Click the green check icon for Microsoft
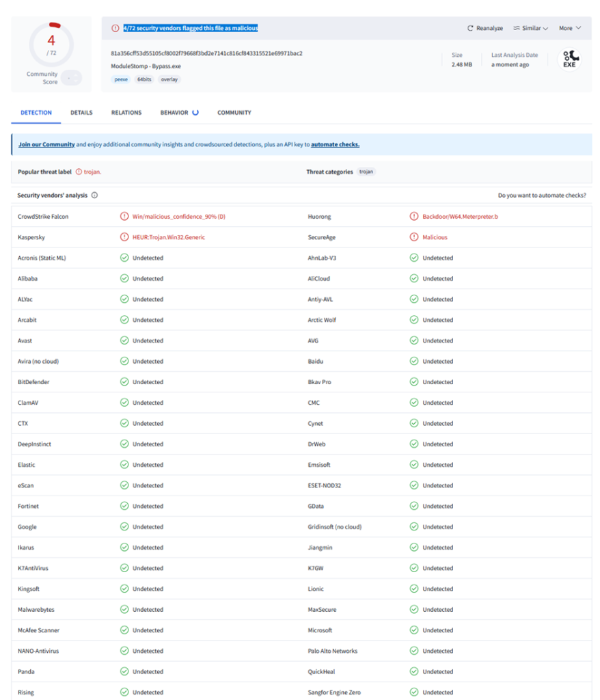The width and height of the screenshot is (600, 700). click(x=414, y=630)
